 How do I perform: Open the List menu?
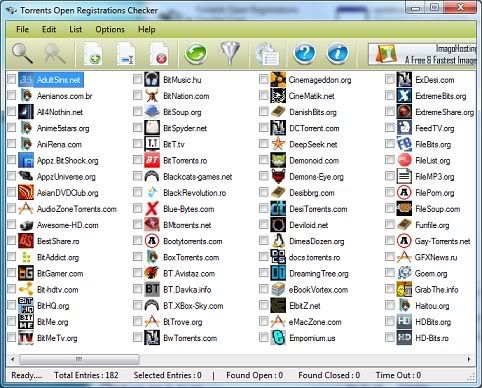point(76,29)
